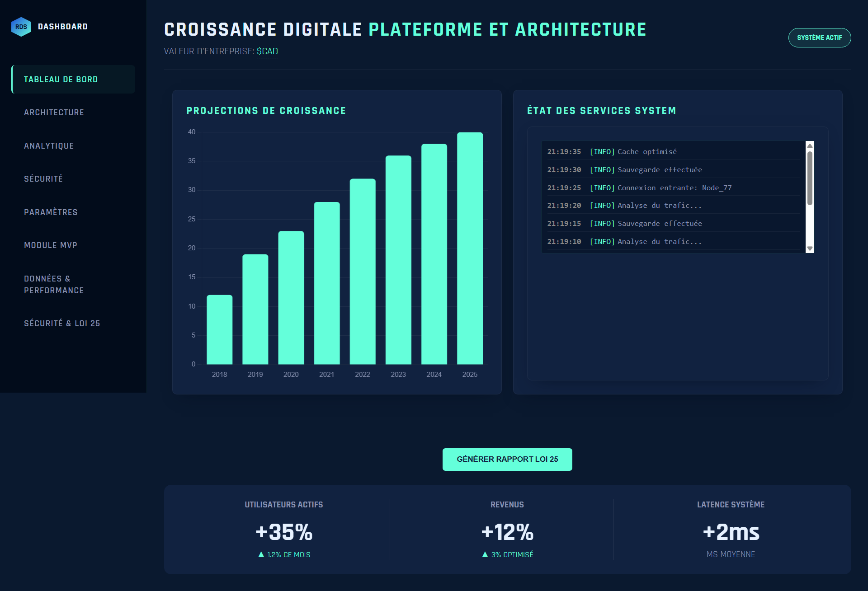Click the 2025 bar in growth chart
Screen dimensions: 868x591
tap(470, 248)
